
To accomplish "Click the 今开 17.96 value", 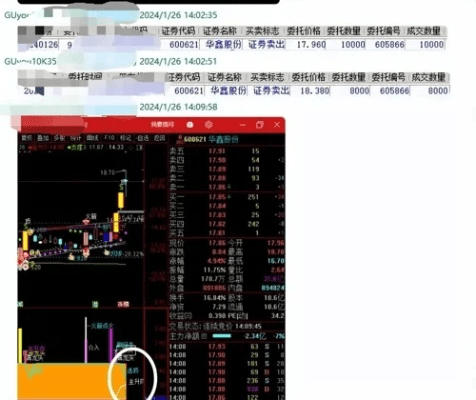I will (x=275, y=243).
